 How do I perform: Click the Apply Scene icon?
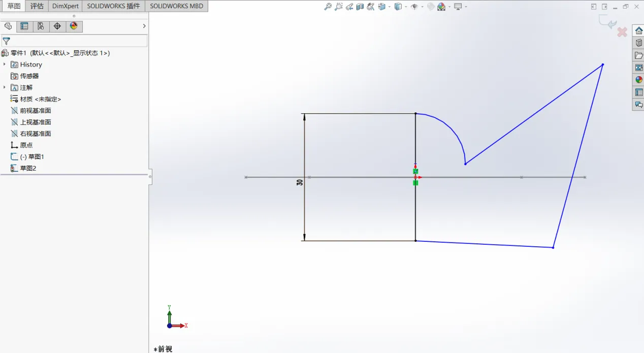pyautogui.click(x=441, y=7)
